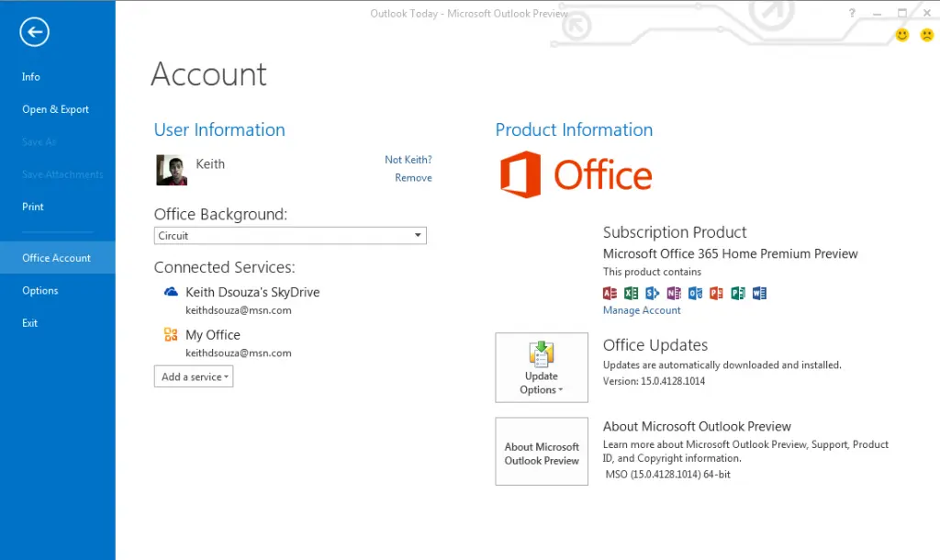Open the Update Options menu button

[x=542, y=367]
